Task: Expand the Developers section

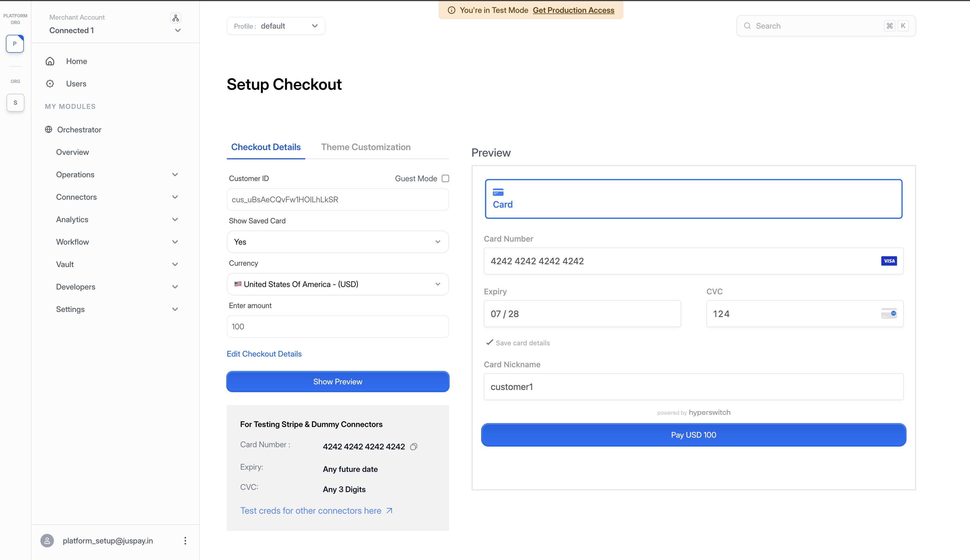Action: pyautogui.click(x=175, y=286)
